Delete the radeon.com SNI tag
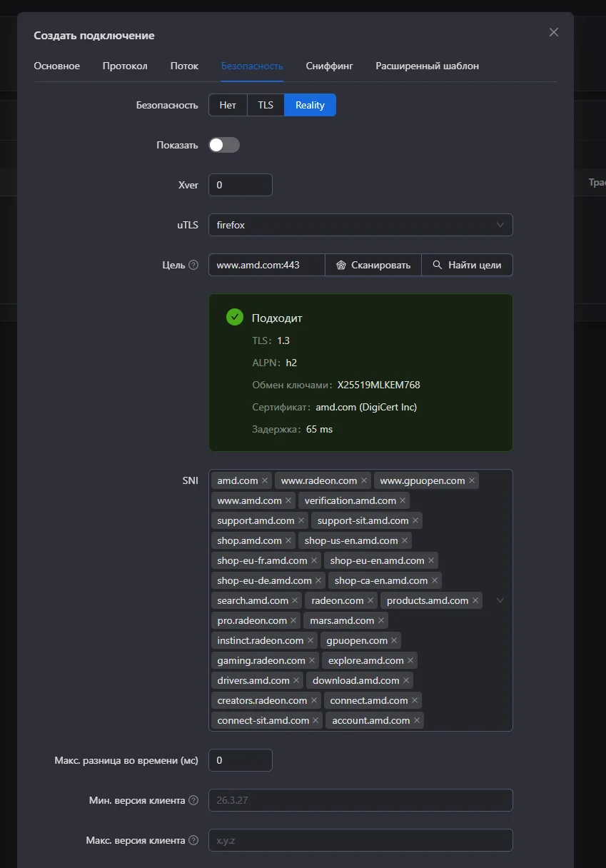This screenshot has width=606, height=868. click(x=370, y=601)
